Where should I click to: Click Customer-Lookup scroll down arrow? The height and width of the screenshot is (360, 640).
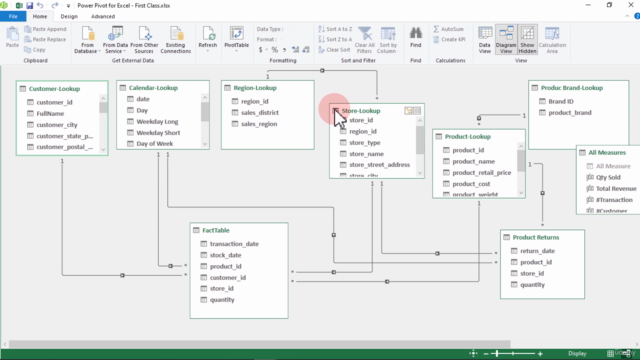point(103,150)
